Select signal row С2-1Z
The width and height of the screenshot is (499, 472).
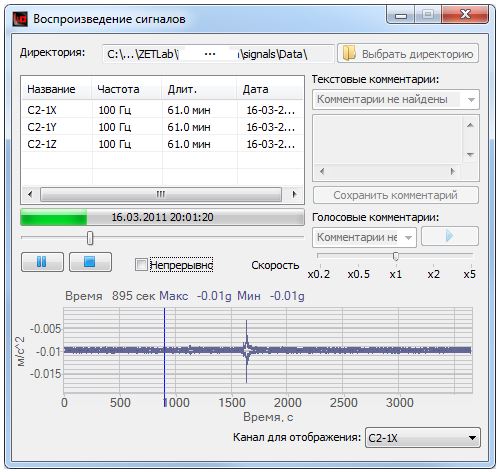click(x=162, y=144)
